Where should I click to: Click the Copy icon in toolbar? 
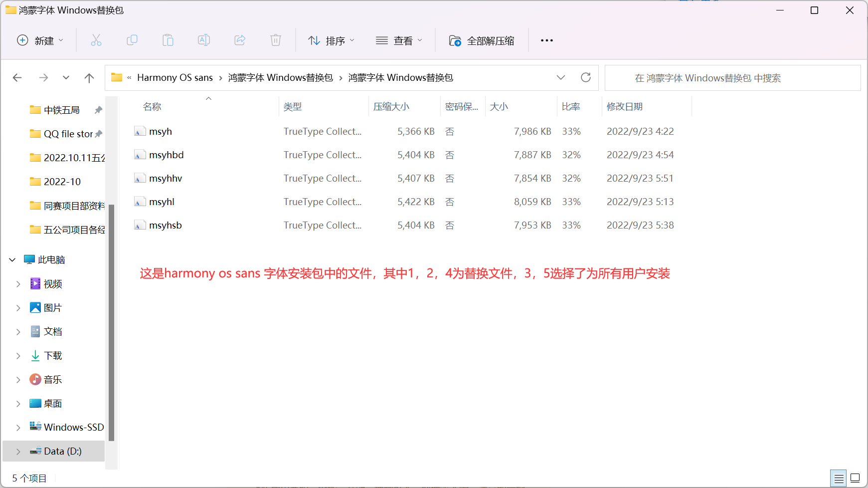click(x=132, y=40)
